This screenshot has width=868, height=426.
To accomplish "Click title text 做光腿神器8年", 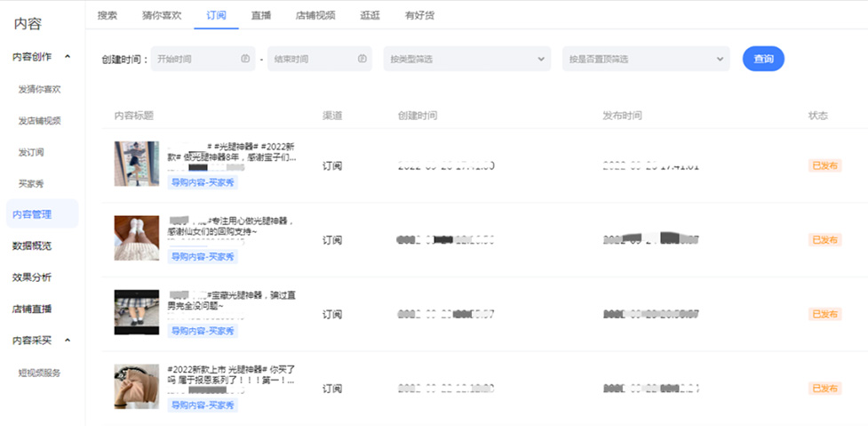I will [212, 157].
